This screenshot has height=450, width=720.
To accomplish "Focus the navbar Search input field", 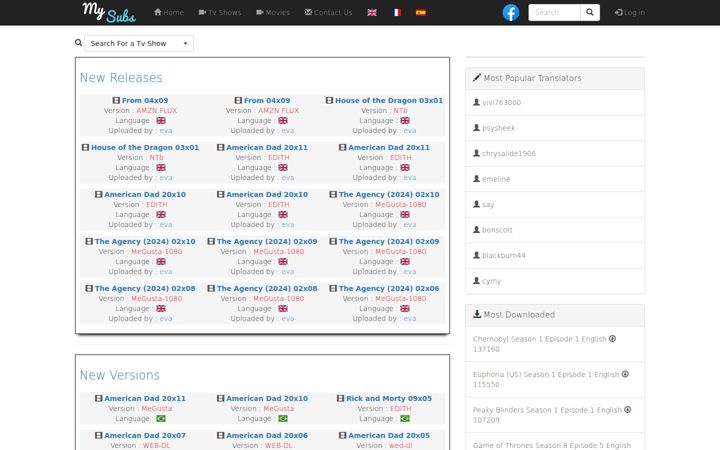I will click(554, 12).
